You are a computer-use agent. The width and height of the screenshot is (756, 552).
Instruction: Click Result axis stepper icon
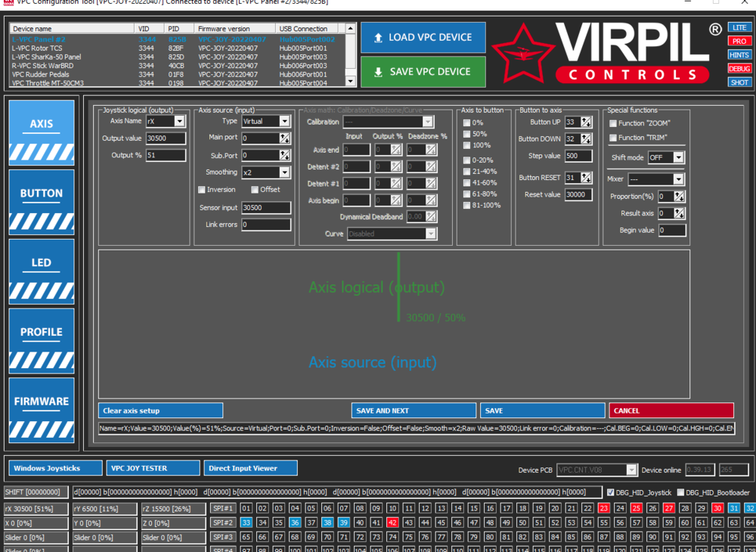click(x=679, y=213)
